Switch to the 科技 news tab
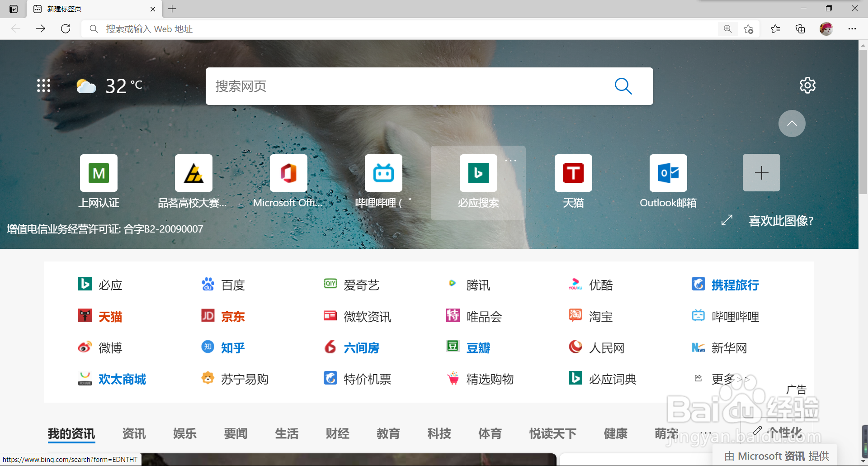 [x=439, y=433]
